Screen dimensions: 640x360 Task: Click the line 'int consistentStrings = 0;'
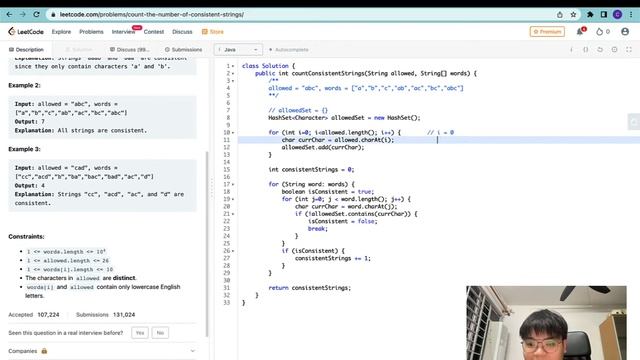click(311, 169)
